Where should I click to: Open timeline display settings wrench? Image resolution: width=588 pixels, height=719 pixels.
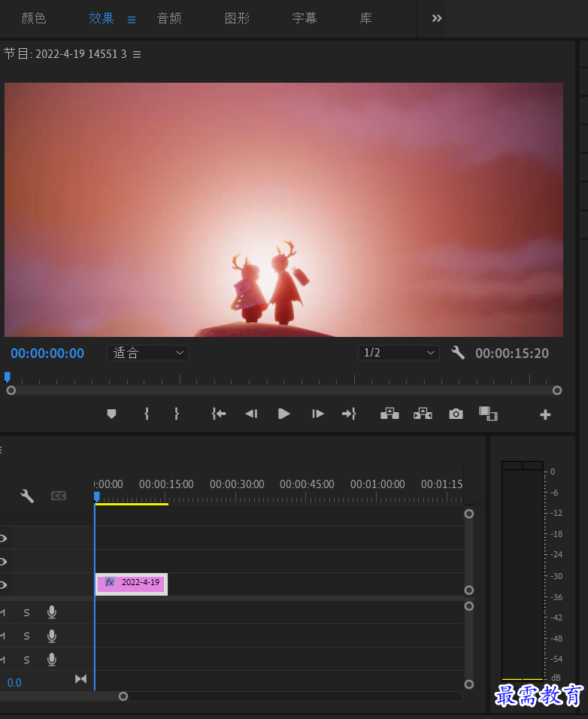27,496
